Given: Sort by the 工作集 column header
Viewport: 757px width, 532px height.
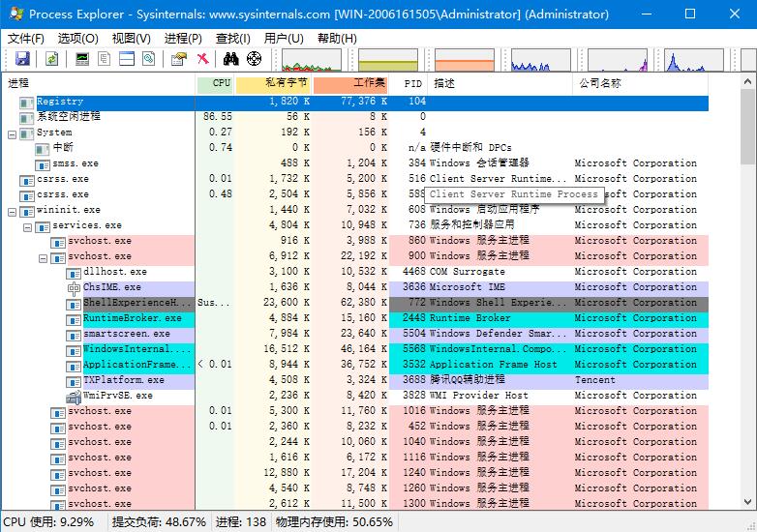Looking at the screenshot, I should [350, 84].
